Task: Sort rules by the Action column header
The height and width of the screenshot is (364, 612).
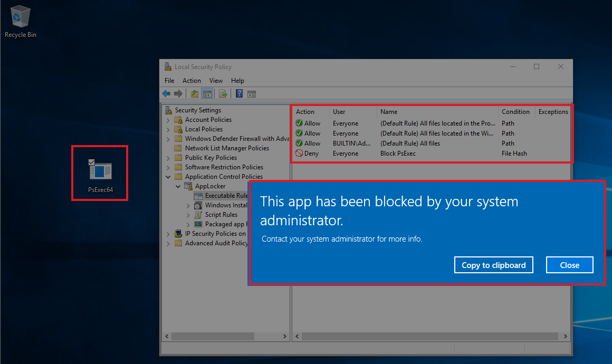Action: click(311, 112)
